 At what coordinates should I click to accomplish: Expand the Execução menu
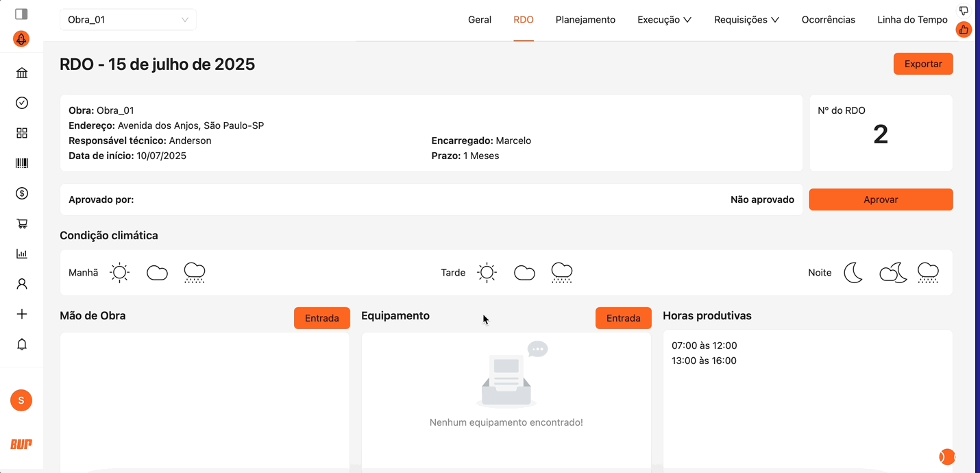(x=664, y=20)
